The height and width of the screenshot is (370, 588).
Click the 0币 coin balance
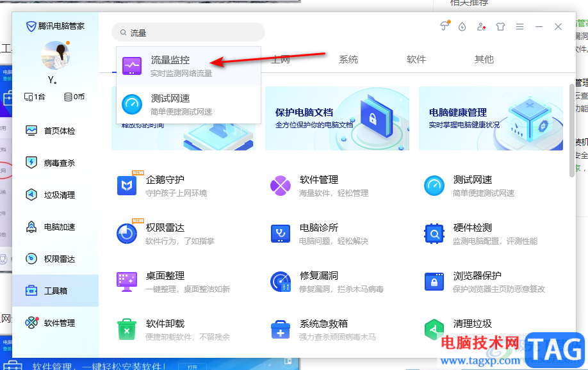tap(74, 97)
